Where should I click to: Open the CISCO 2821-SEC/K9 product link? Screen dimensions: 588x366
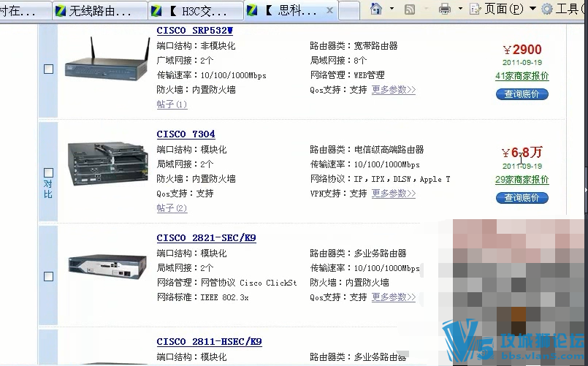[206, 237]
